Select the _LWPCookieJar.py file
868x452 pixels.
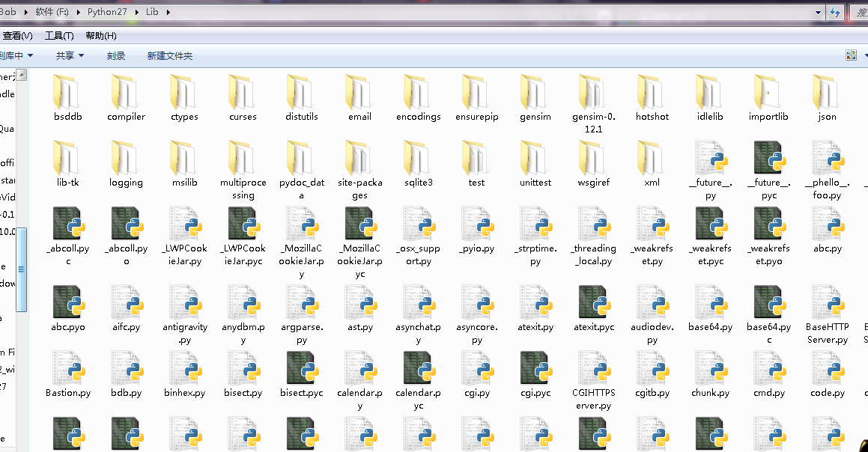coord(184,236)
